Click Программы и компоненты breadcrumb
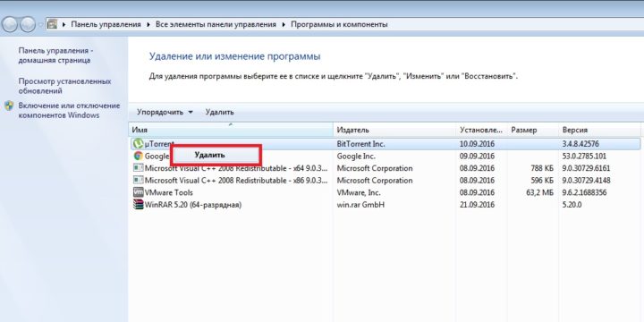 coord(339,25)
